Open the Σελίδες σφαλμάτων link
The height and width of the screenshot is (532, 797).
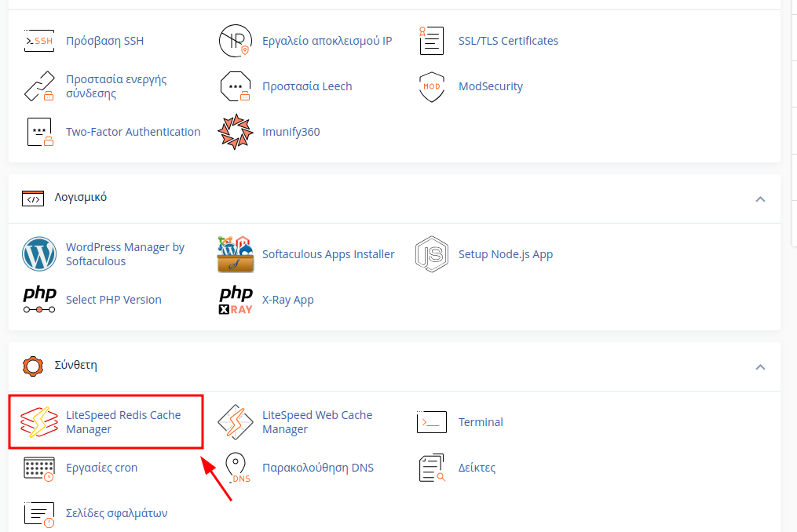(117, 513)
